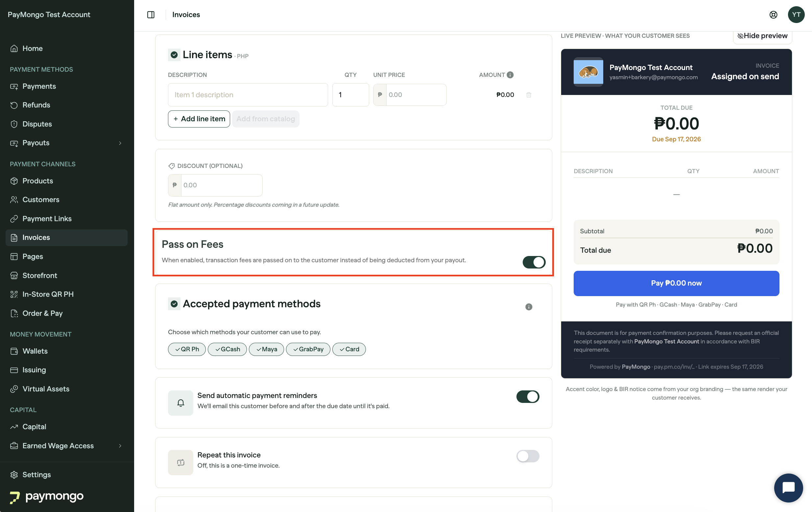
Task: Open Payouts section in sidebar
Action: coord(66,143)
